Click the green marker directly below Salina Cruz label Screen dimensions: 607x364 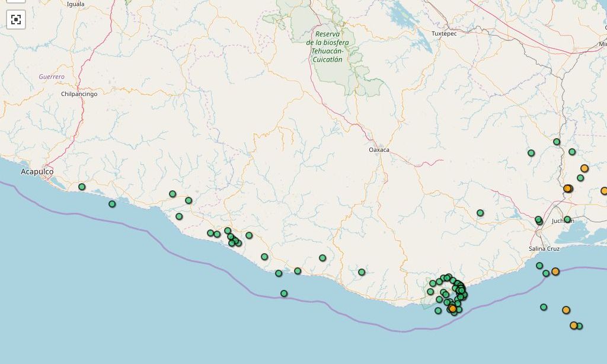pos(539,266)
